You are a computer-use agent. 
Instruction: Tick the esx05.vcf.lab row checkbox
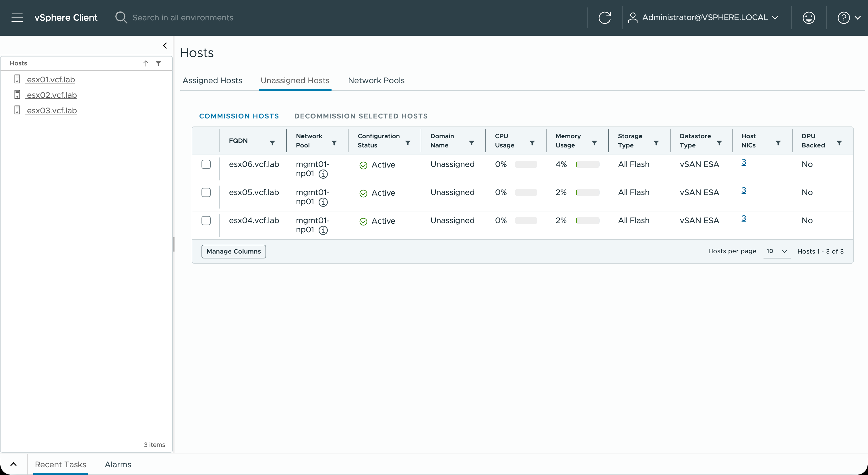coord(206,192)
